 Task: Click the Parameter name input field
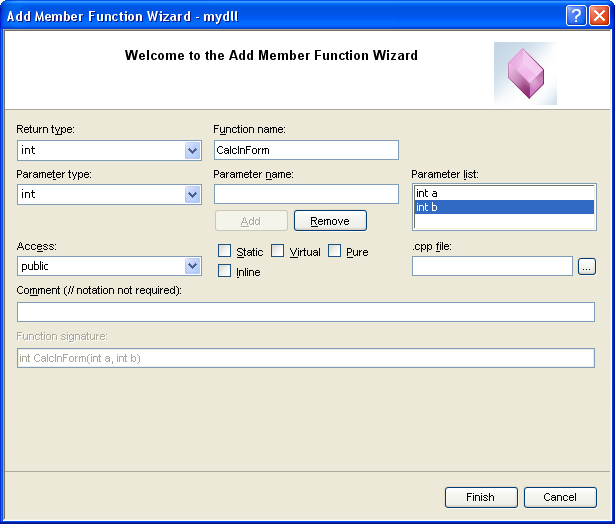coord(306,194)
